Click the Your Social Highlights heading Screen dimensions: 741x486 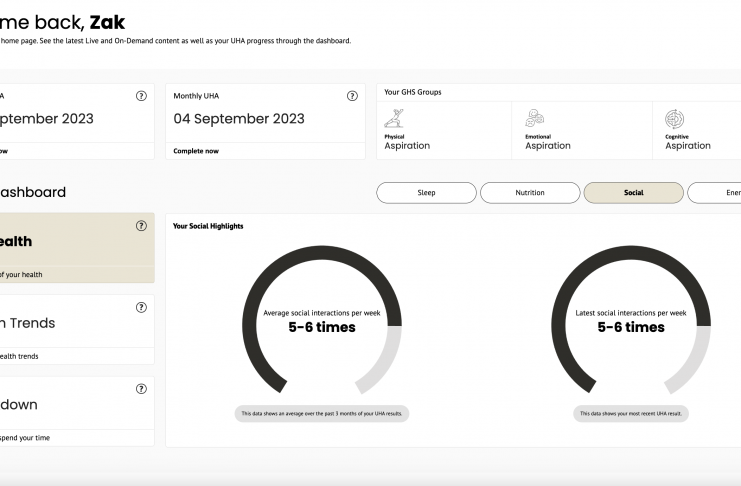(208, 226)
